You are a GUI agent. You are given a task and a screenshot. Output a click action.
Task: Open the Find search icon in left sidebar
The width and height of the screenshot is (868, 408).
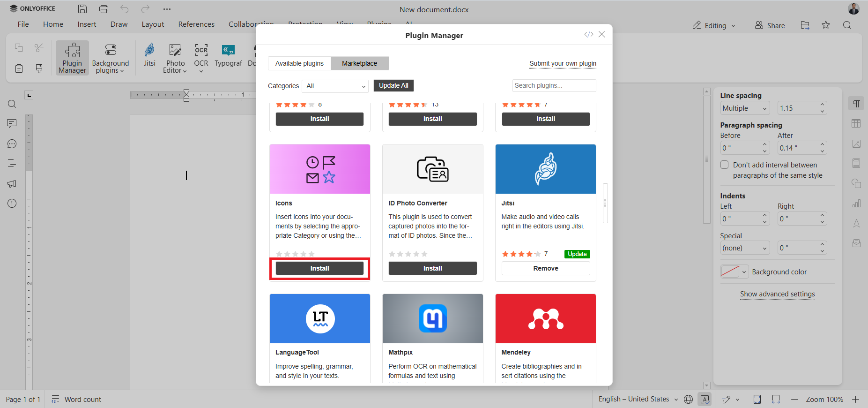coord(12,104)
